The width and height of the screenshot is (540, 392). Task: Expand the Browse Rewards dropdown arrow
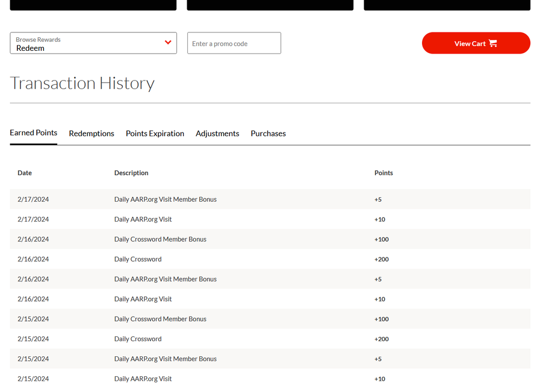(168, 43)
